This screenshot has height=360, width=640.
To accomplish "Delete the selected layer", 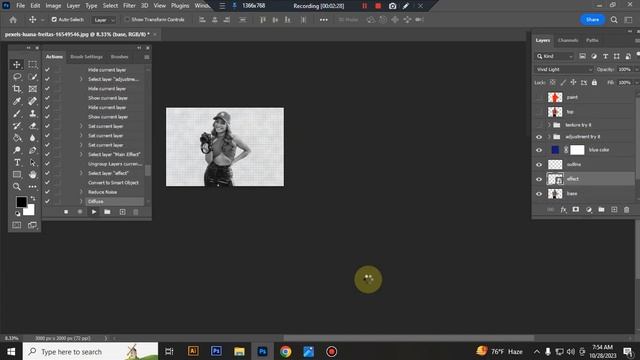I will coord(627,209).
